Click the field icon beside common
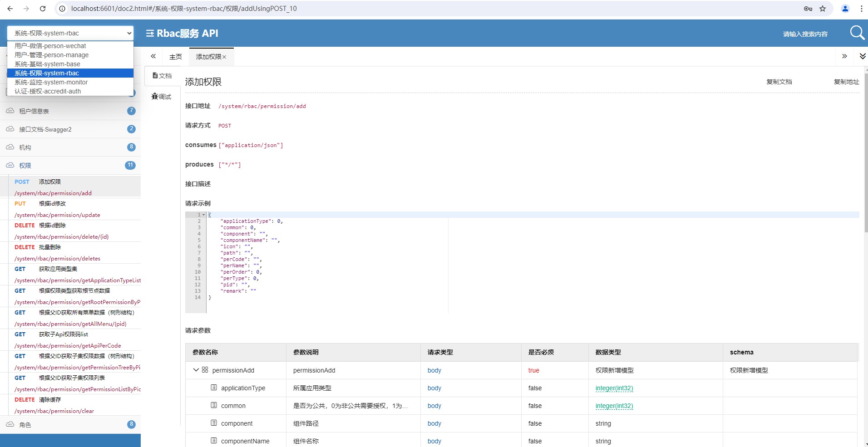 coord(214,405)
